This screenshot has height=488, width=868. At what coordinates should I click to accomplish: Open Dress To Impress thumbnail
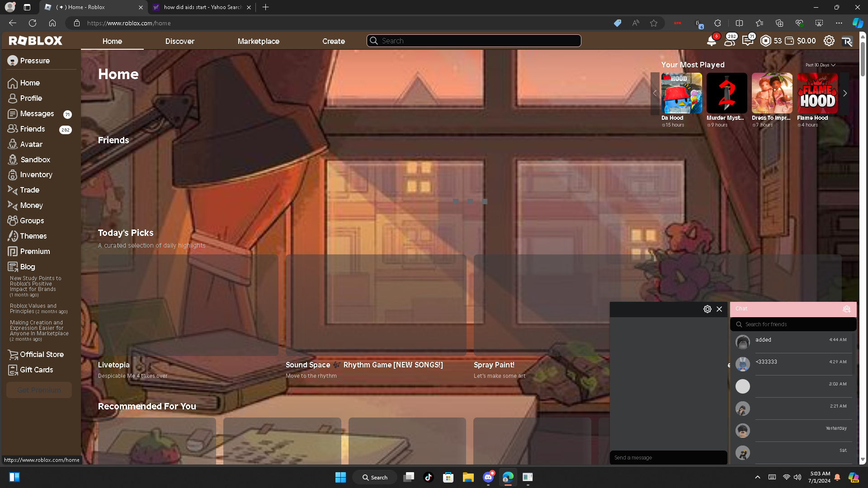click(x=772, y=93)
